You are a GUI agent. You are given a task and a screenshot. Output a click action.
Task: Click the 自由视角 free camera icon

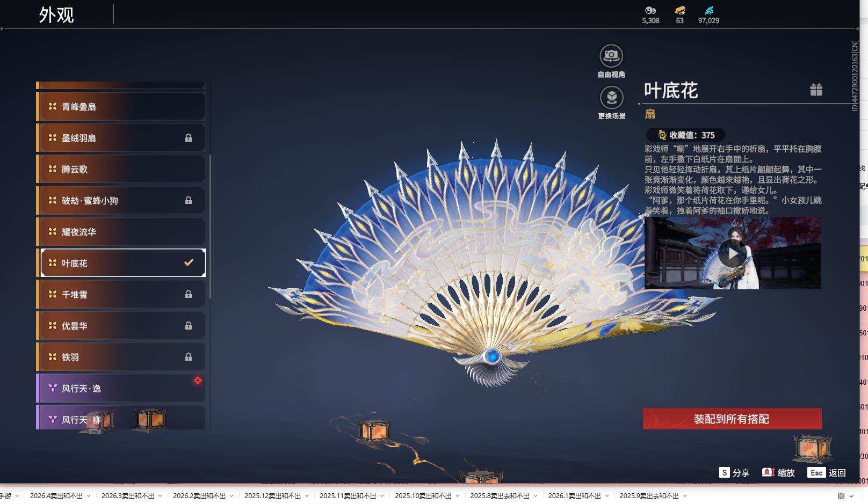click(x=611, y=55)
